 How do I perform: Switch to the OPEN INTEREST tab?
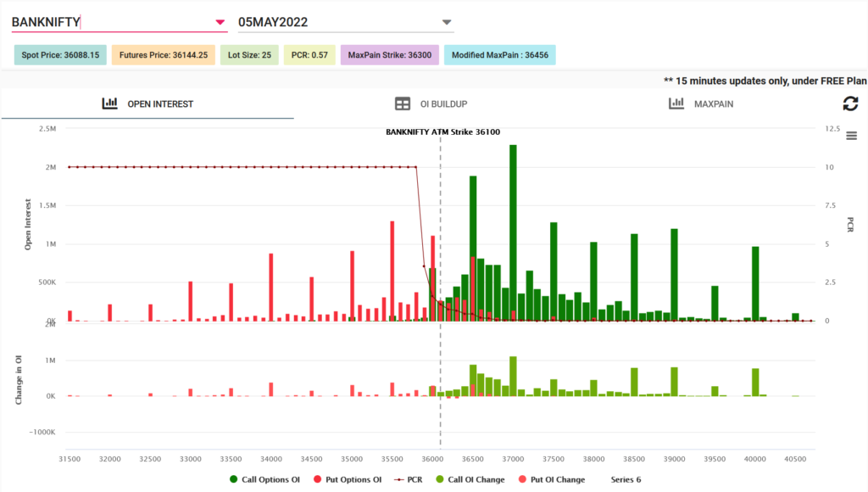pyautogui.click(x=147, y=104)
